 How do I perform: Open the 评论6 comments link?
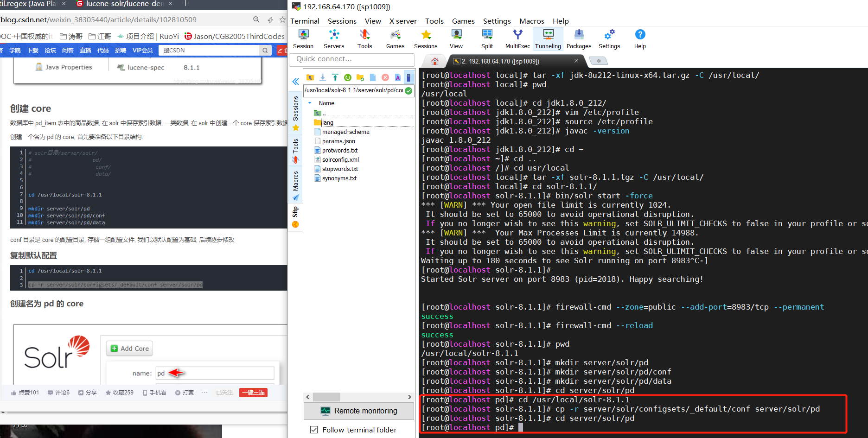pos(58,393)
